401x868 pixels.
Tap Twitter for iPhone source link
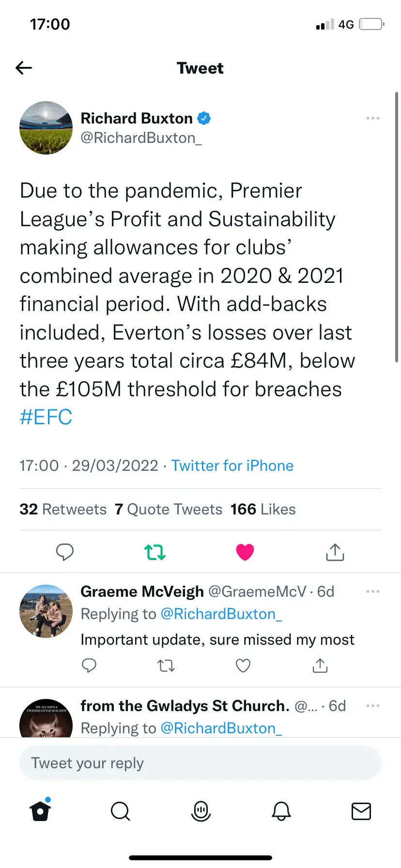coord(232,465)
